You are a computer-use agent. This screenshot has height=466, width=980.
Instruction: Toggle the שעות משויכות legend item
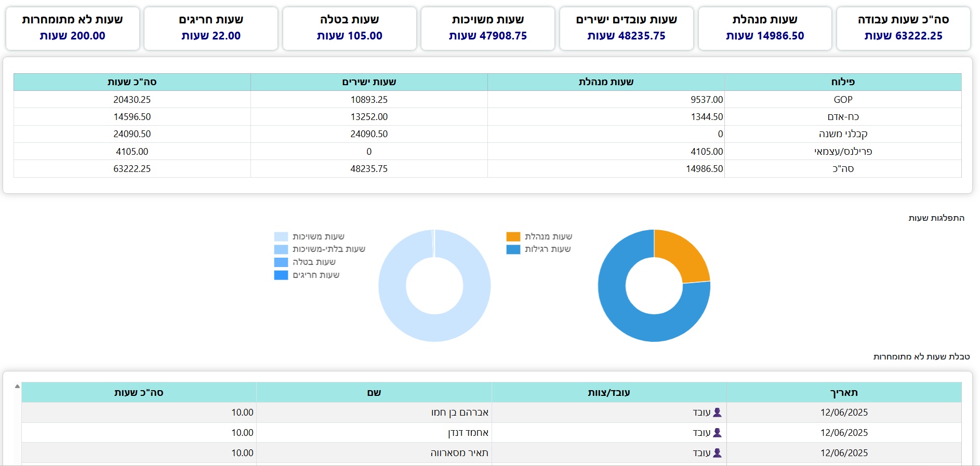pyautogui.click(x=309, y=237)
